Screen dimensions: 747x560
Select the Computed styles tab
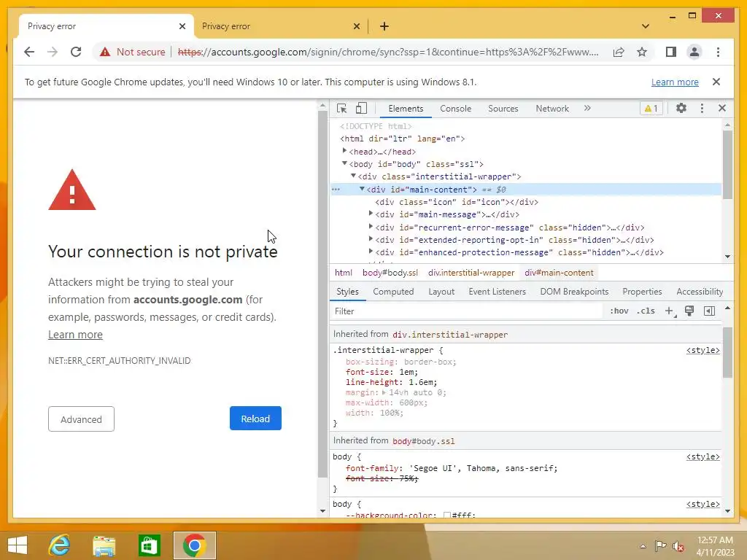[393, 292]
